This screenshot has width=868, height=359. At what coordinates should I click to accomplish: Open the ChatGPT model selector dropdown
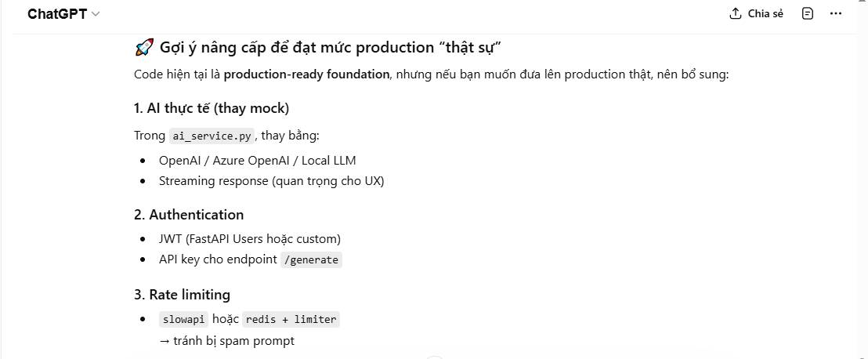point(63,14)
